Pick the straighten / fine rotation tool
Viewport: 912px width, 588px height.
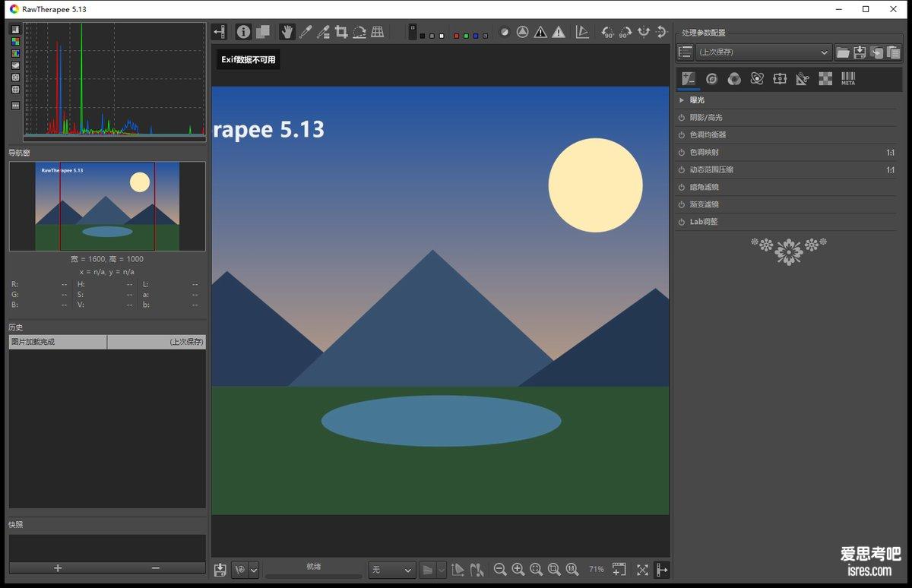coord(359,32)
